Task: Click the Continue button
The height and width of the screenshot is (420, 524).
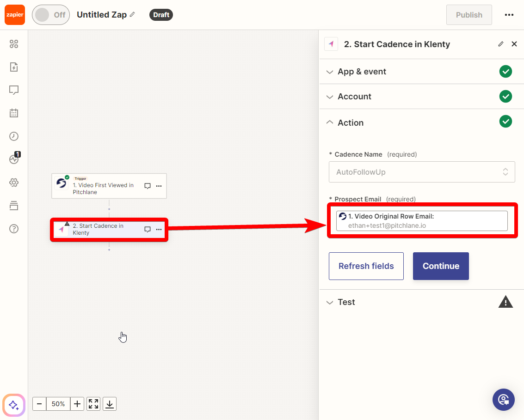Action: tap(441, 266)
